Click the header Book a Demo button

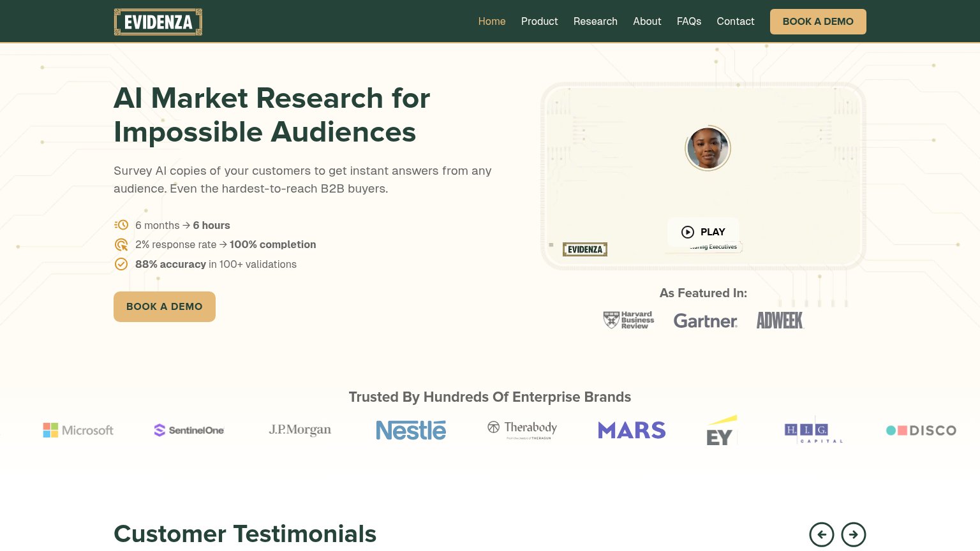[x=818, y=22]
